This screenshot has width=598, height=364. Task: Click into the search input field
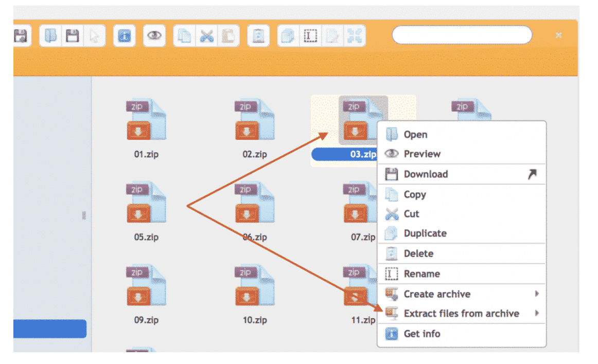click(462, 35)
